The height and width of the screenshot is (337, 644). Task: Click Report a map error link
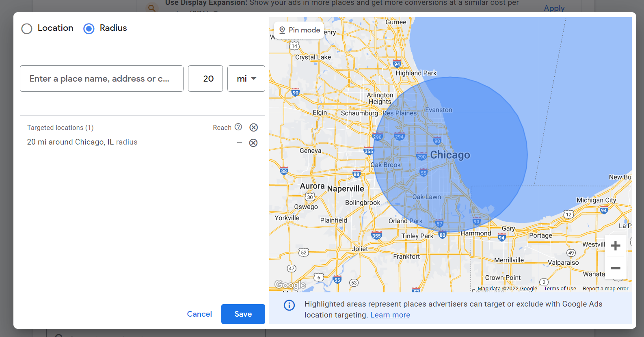point(605,289)
